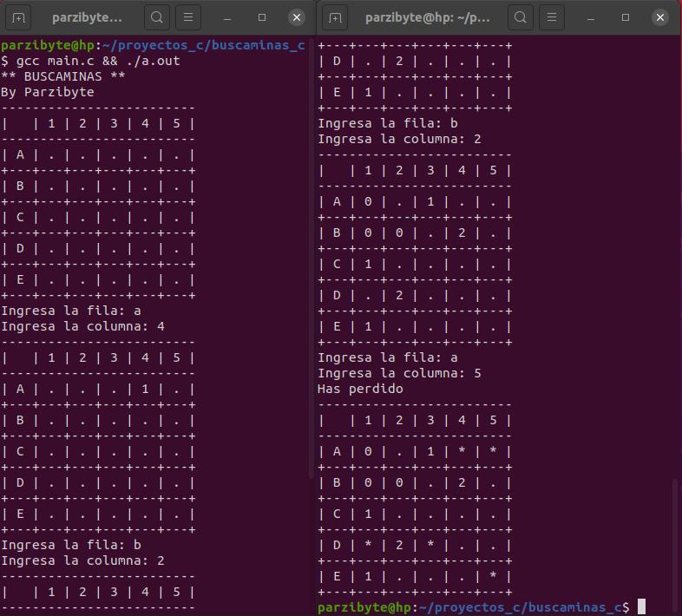Click the 'By Parzibyte' line
This screenshot has width=682, height=616.
tap(48, 92)
